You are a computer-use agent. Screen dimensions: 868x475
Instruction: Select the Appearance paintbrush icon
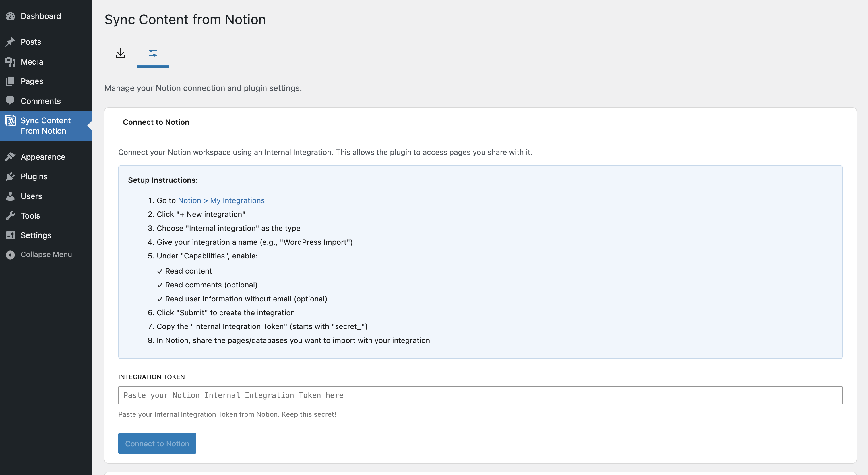click(10, 157)
